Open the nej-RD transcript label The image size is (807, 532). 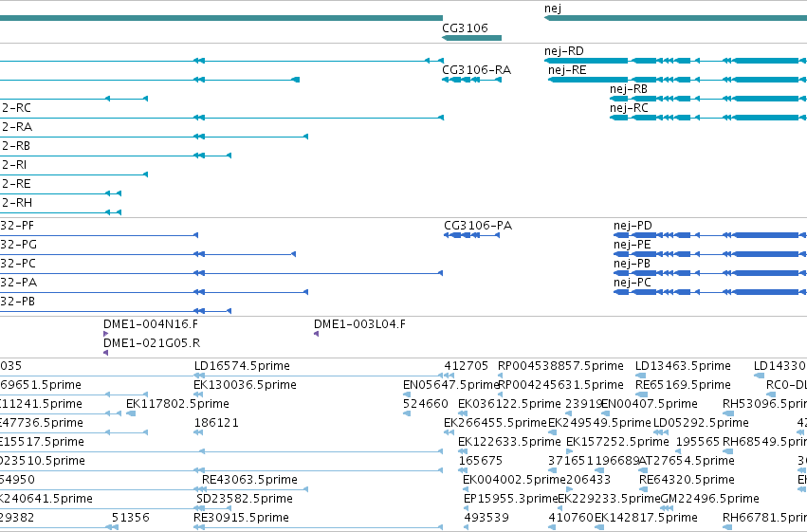point(564,51)
